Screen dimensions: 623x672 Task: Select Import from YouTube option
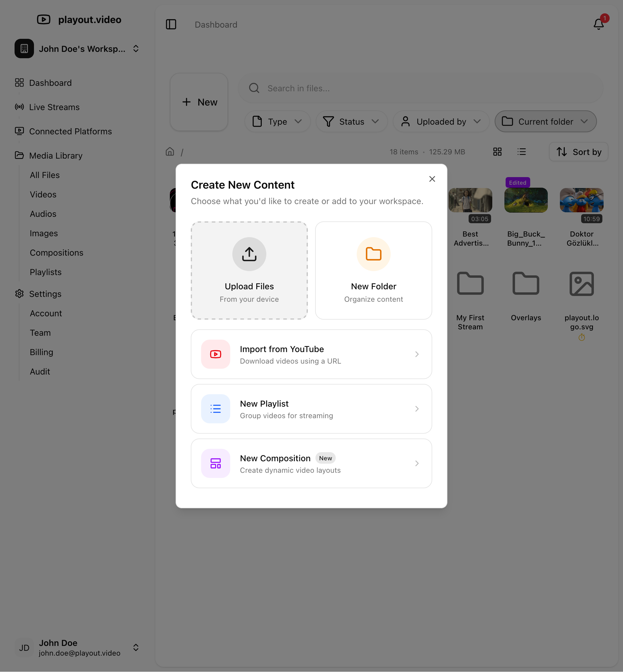coord(311,354)
